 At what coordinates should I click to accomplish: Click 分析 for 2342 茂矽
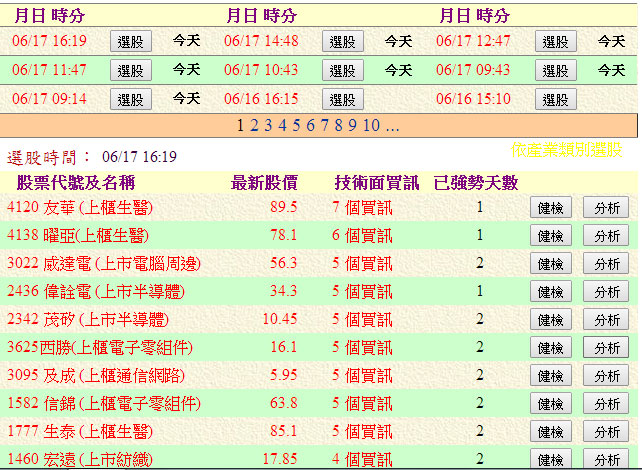(x=606, y=319)
